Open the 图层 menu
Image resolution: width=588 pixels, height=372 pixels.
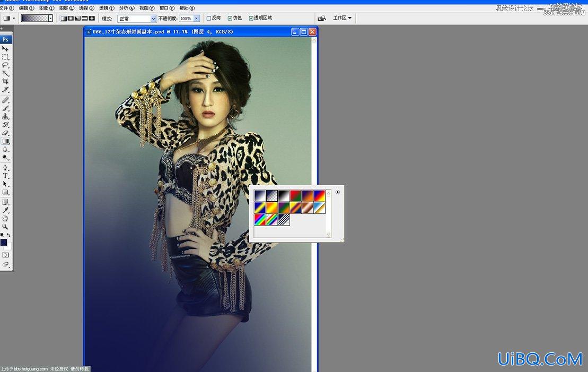[x=66, y=8]
